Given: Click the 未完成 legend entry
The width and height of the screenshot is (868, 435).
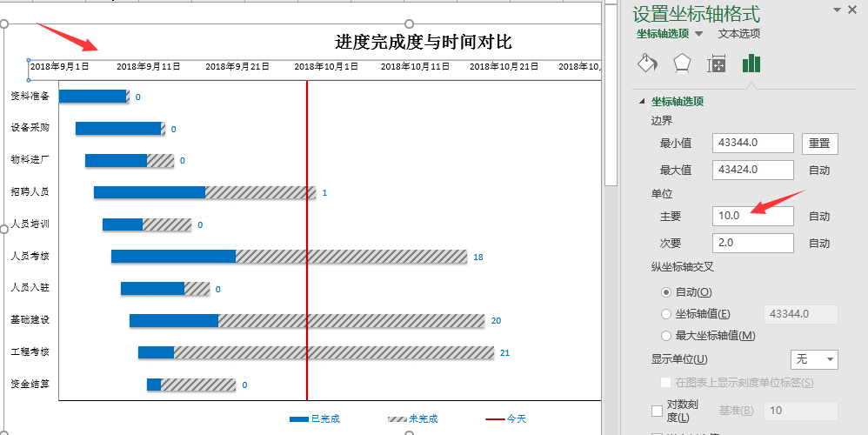Looking at the screenshot, I should [412, 419].
